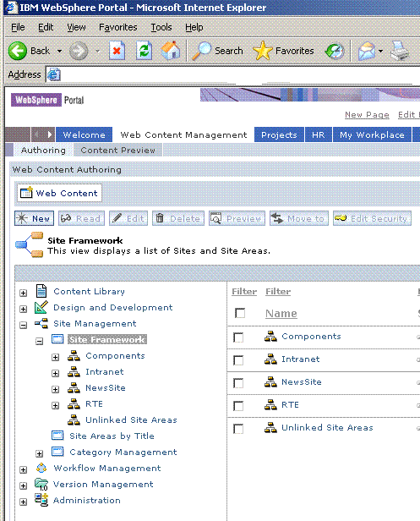The width and height of the screenshot is (420, 521).
Task: Click the New button
Action: pyautogui.click(x=34, y=218)
